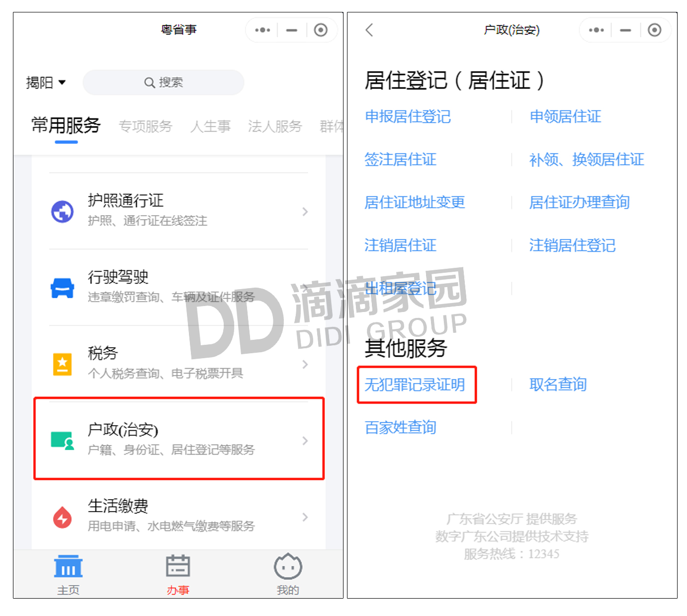Open 居住证办理查询 link
This screenshot has width=687, height=616.
click(579, 202)
